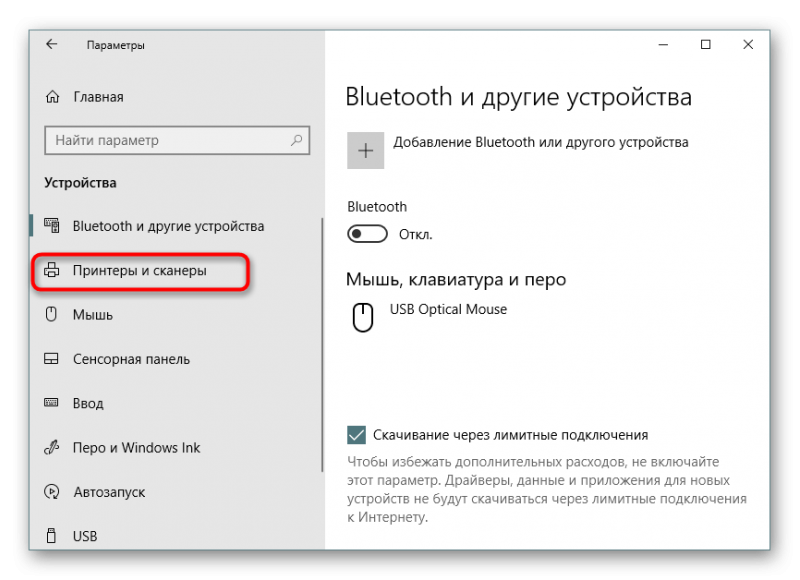Click the back arrow icon

[x=52, y=44]
